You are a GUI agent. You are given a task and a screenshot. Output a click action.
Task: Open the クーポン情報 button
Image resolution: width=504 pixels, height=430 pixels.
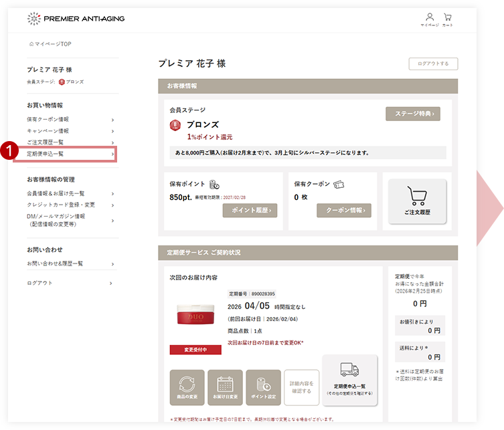(x=344, y=211)
